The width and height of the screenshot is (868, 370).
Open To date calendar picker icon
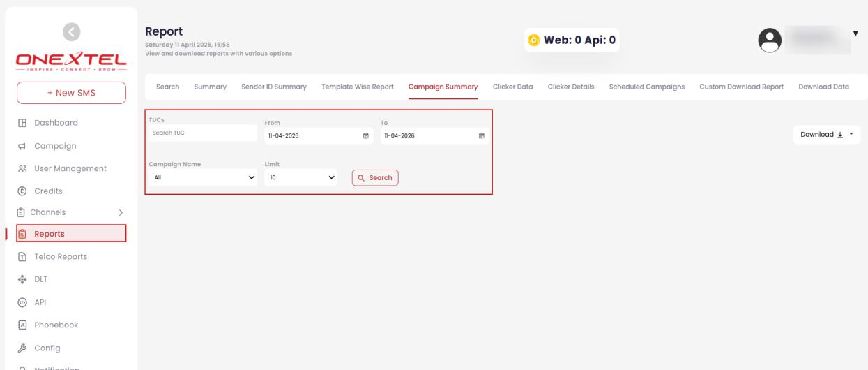[481, 135]
